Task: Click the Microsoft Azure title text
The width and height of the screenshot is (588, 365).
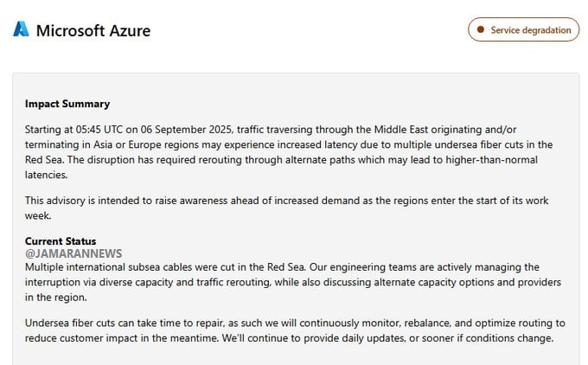Action: (93, 30)
